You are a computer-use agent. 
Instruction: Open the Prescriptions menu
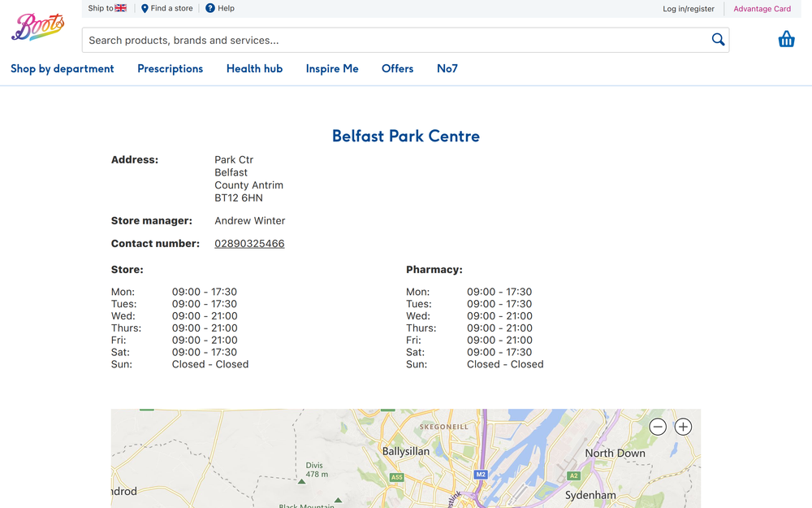170,68
